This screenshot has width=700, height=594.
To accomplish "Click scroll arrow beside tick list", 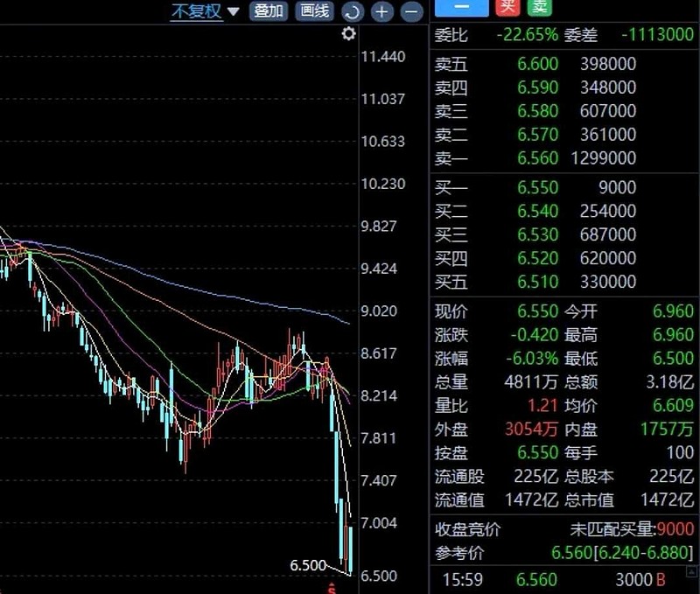I will [691, 571].
